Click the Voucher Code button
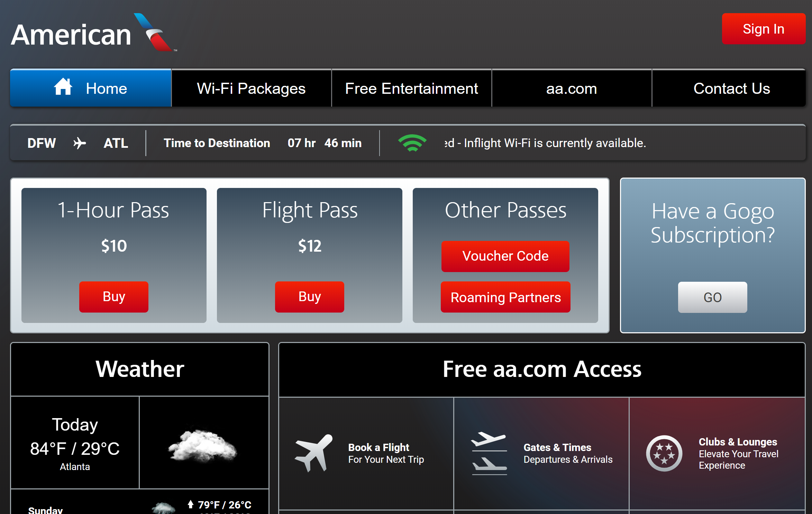The height and width of the screenshot is (514, 812). 505,256
